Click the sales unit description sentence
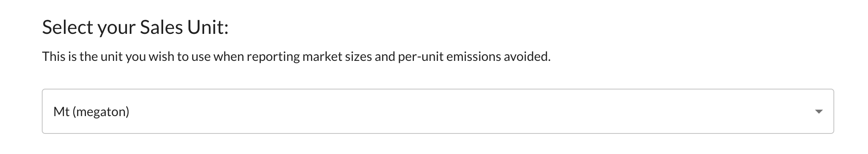The width and height of the screenshot is (868, 154). [296, 56]
